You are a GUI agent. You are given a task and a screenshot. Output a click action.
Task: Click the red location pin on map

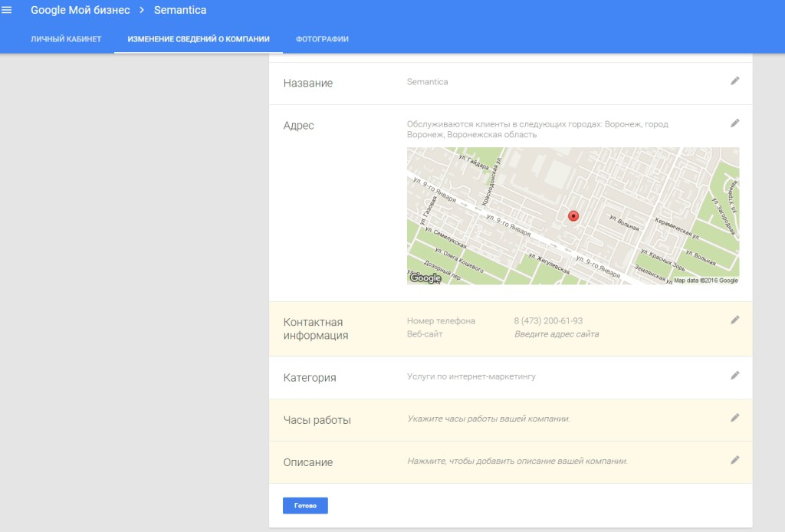pyautogui.click(x=573, y=216)
